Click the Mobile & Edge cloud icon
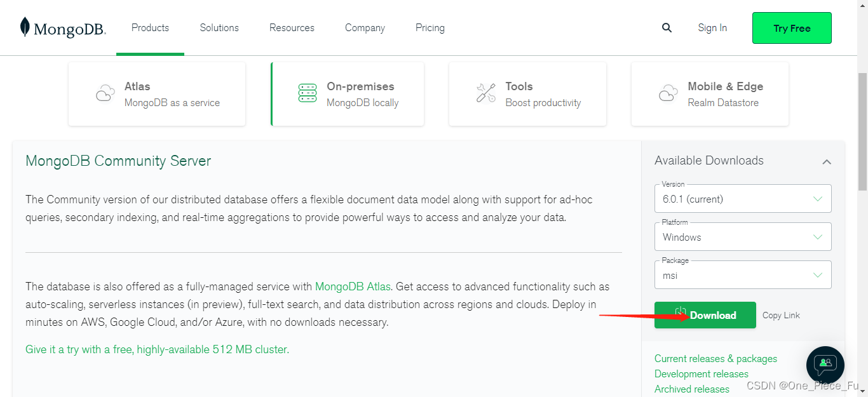 coord(668,93)
